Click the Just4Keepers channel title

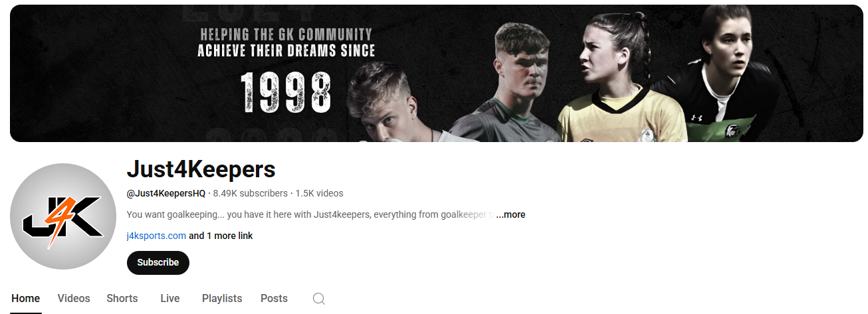(201, 170)
